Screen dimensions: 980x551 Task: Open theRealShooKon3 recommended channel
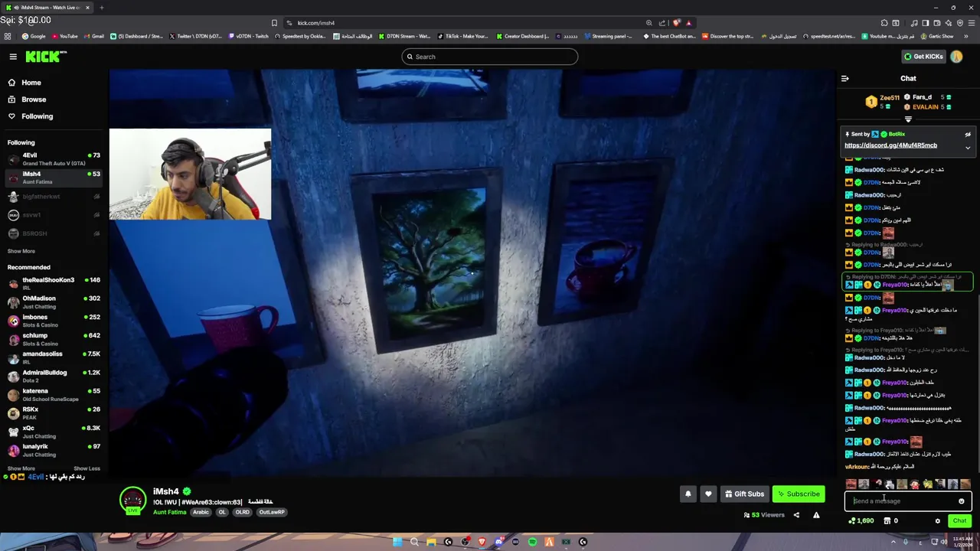click(54, 283)
